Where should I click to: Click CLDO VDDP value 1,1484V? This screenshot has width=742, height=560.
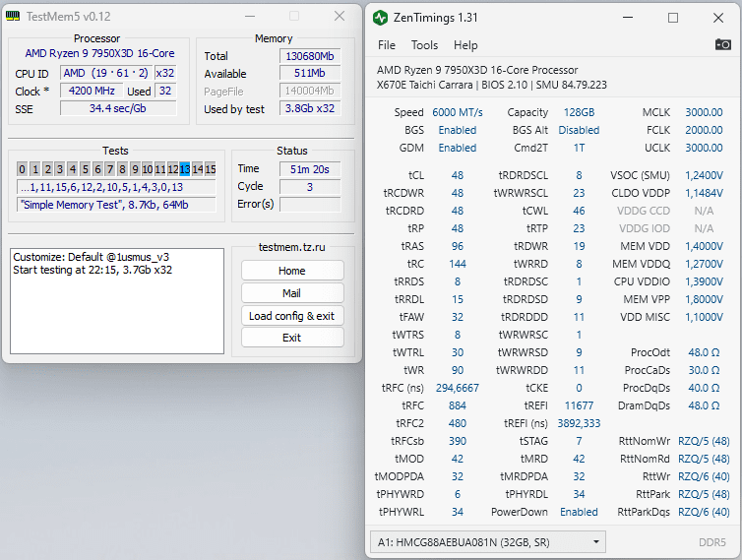coord(704,193)
